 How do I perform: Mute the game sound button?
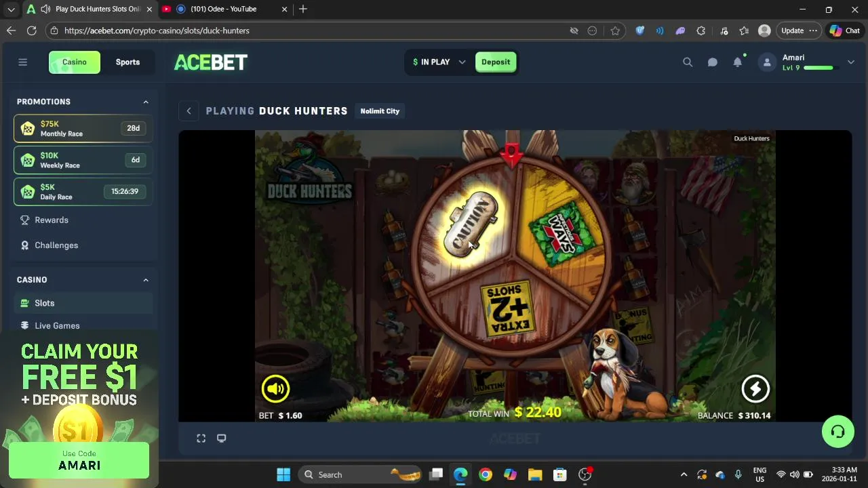pyautogui.click(x=276, y=388)
